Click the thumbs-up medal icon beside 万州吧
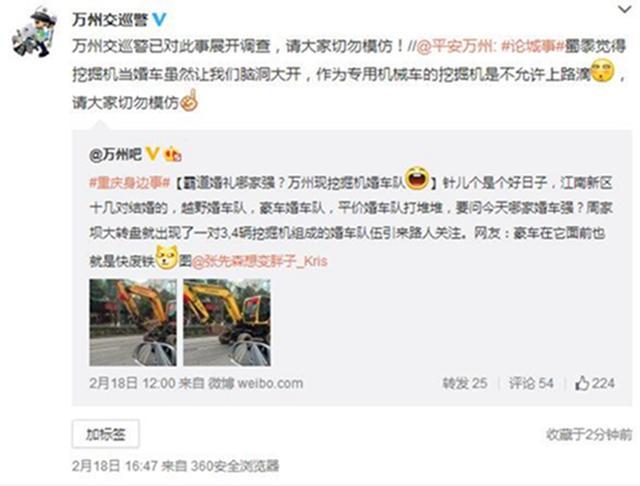 (x=172, y=154)
